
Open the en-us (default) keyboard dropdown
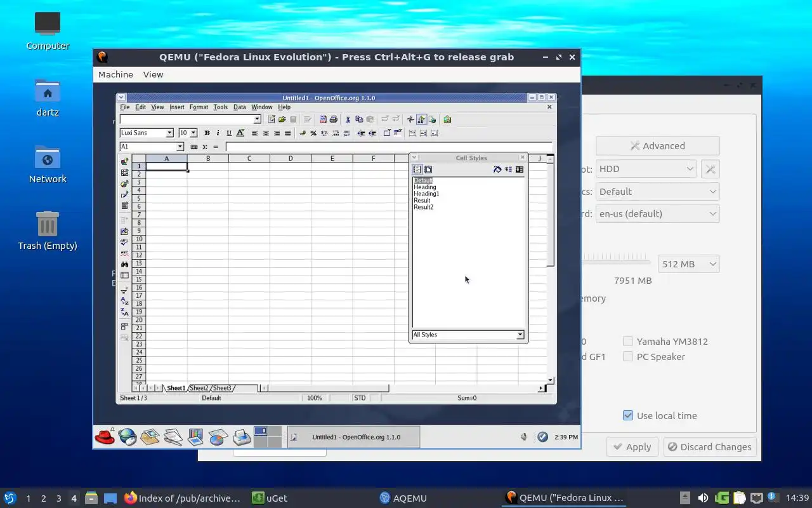(658, 213)
